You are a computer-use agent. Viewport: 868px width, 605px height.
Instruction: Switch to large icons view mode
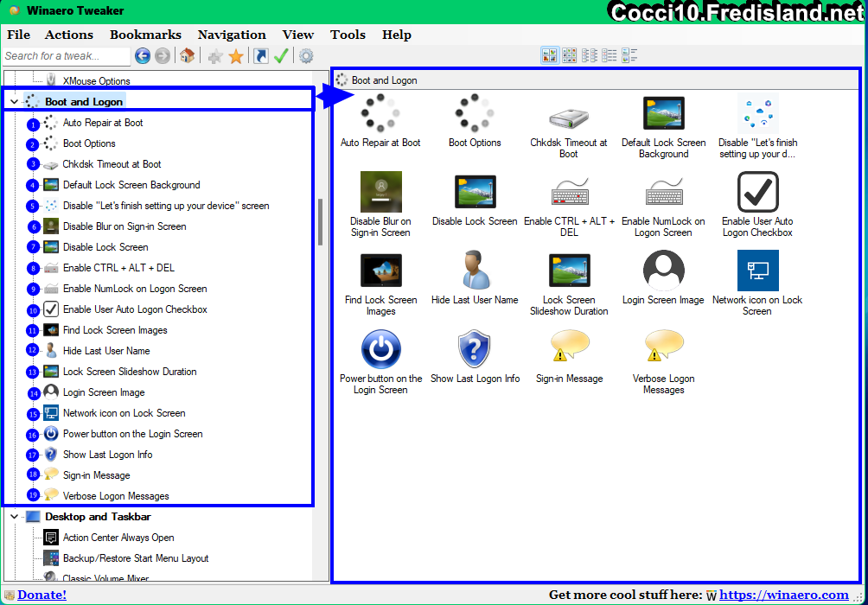point(550,55)
